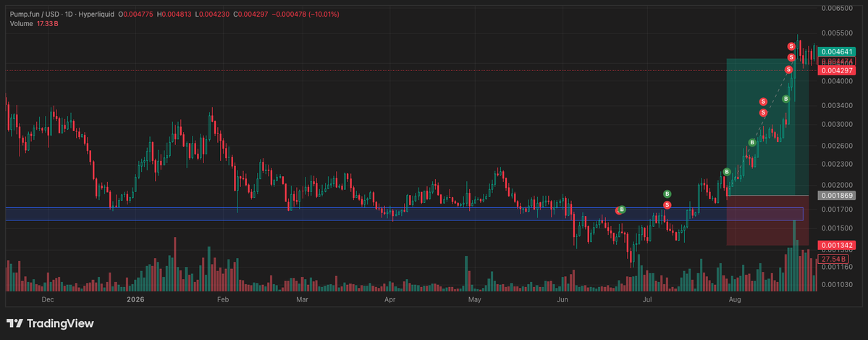Select the blue horizontal support rectangle
868x340 pixels.
click(404, 214)
